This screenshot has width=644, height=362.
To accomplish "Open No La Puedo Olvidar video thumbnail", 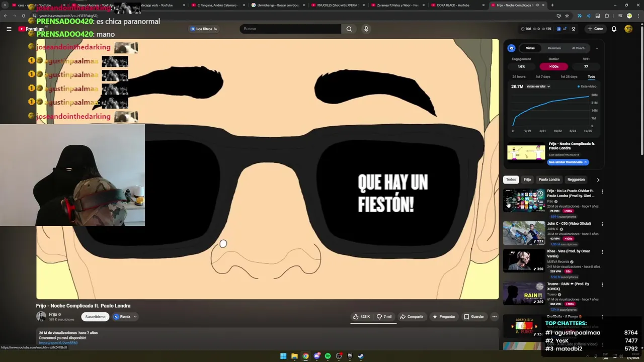I will tap(524, 200).
